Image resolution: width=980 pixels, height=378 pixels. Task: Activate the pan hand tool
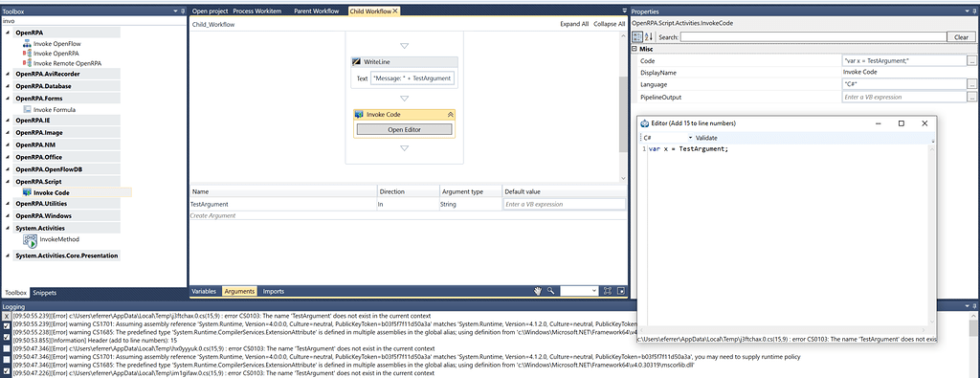537,291
